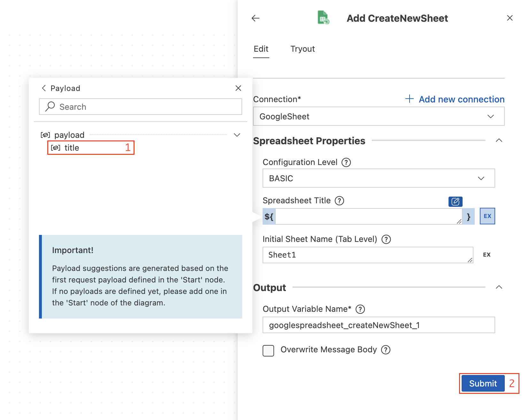Viewport: 522px width, 420px height.
Task: Open the Configuration Level BASIC dropdown
Action: [379, 178]
